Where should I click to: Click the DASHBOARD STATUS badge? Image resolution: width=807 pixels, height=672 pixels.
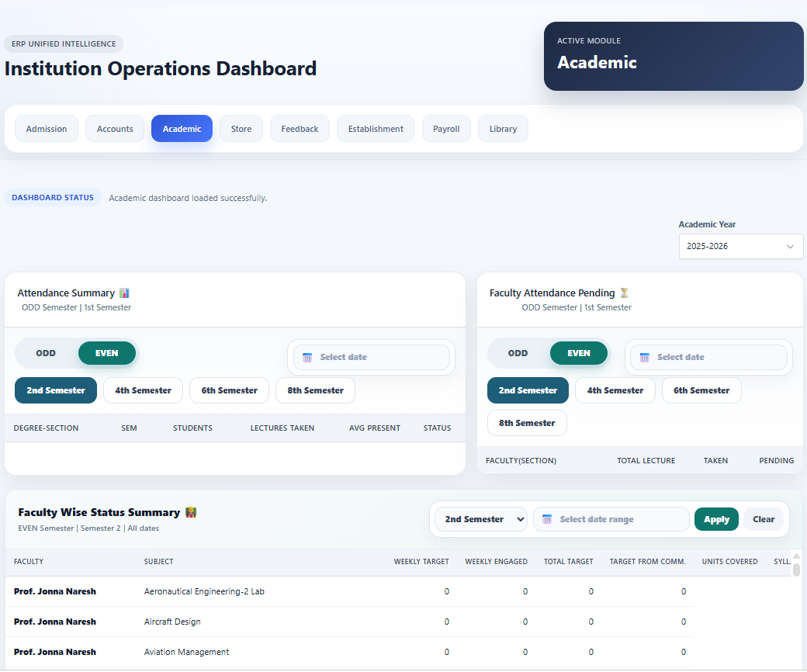53,198
